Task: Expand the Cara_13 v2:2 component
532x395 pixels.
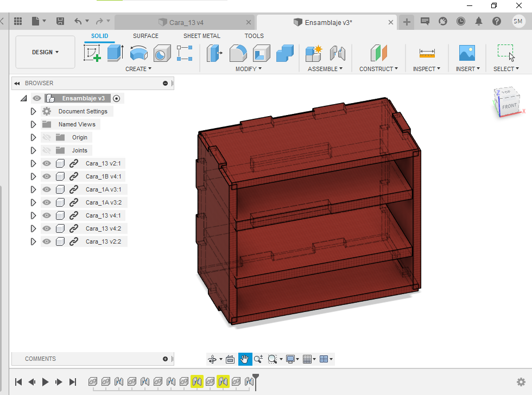Action: [x=33, y=241]
